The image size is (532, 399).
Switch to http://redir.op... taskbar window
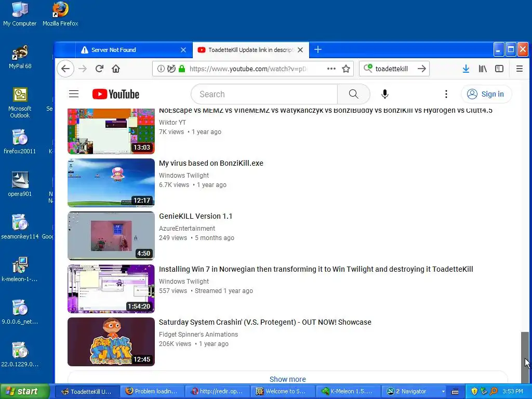click(x=217, y=391)
